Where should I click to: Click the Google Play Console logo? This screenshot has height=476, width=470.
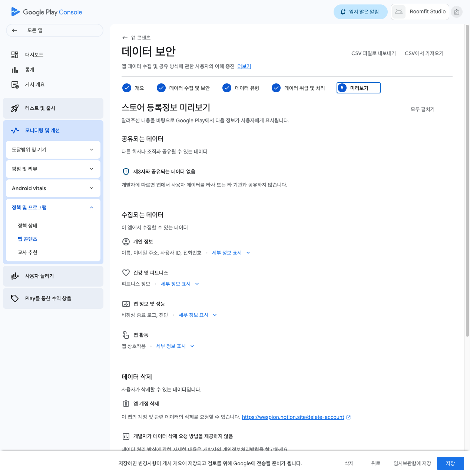click(x=46, y=12)
